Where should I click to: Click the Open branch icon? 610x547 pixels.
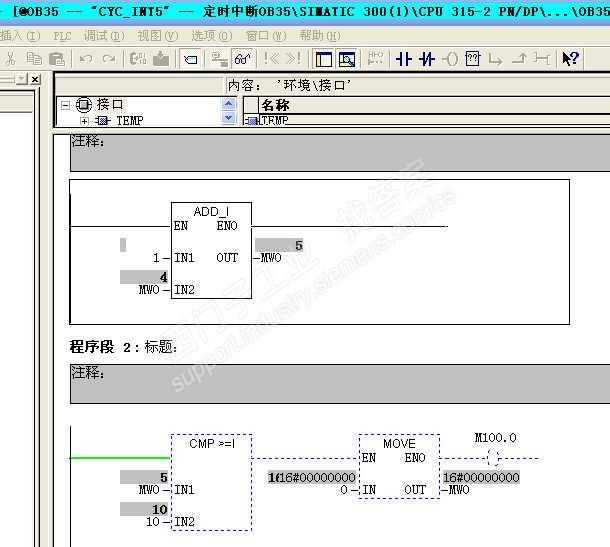(x=495, y=59)
